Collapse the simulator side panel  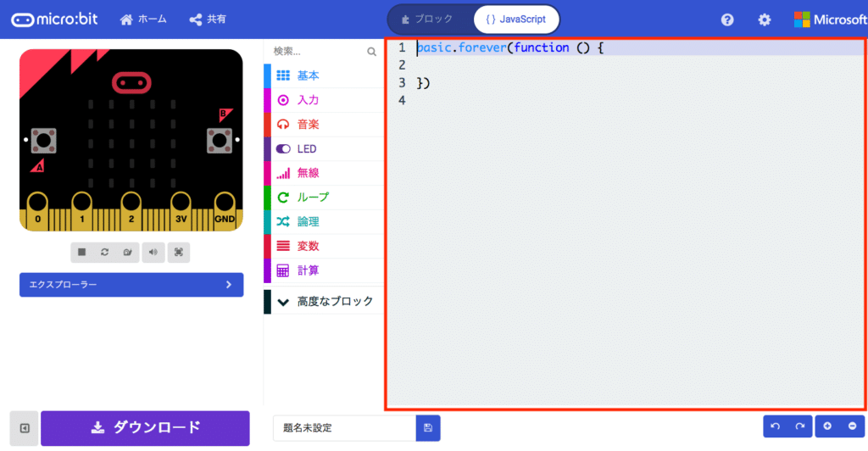[25, 428]
